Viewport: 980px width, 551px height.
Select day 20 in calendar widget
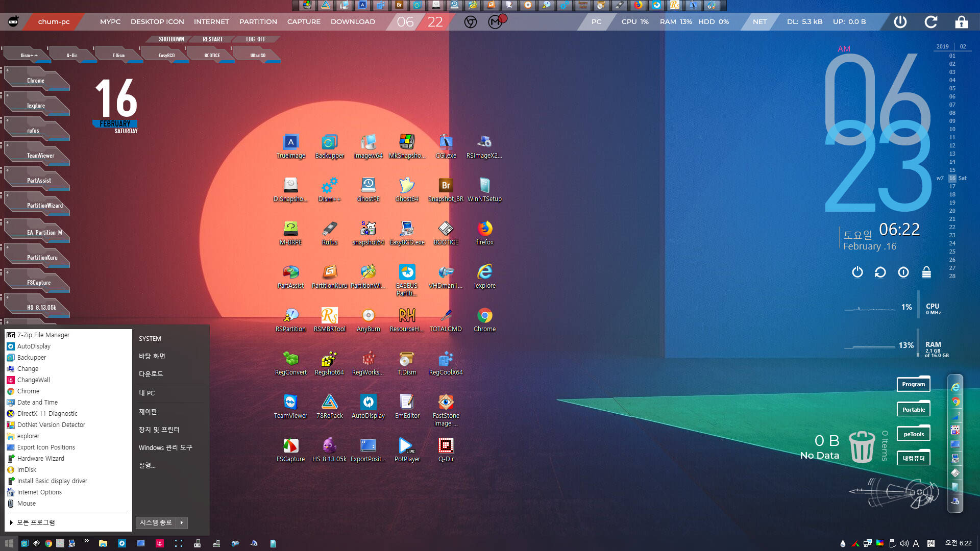[x=952, y=211]
